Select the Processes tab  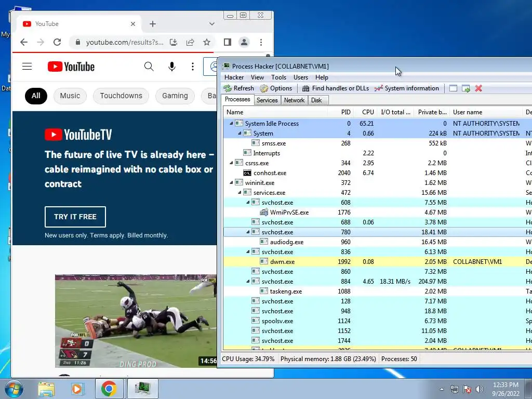pyautogui.click(x=237, y=99)
